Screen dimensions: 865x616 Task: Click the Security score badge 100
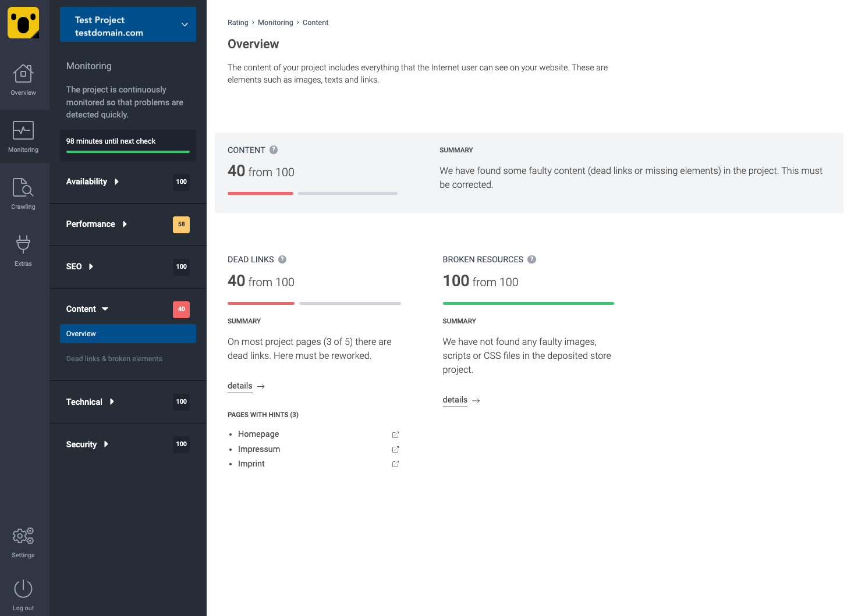point(182,444)
